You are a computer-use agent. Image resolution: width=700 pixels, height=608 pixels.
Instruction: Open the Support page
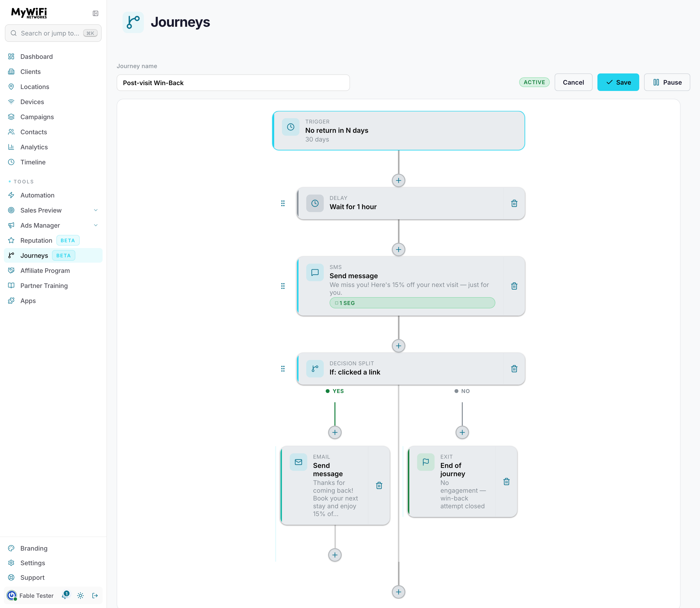point(53,577)
